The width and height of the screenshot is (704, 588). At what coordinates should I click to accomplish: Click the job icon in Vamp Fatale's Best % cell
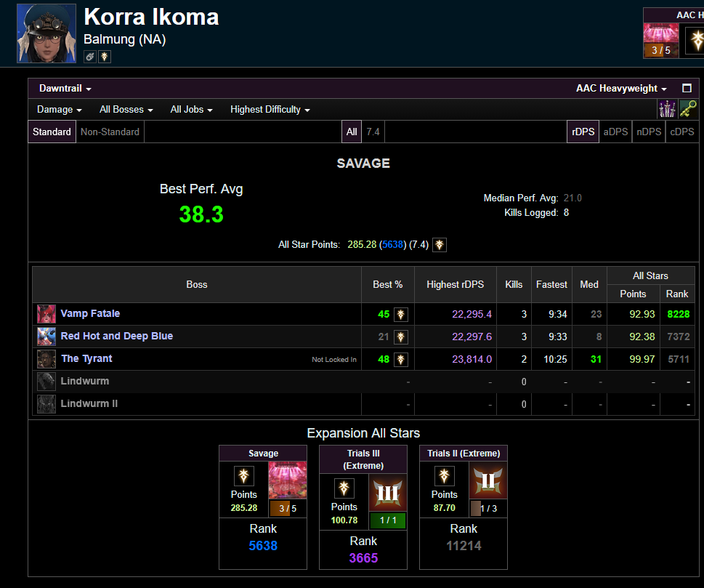tap(401, 315)
